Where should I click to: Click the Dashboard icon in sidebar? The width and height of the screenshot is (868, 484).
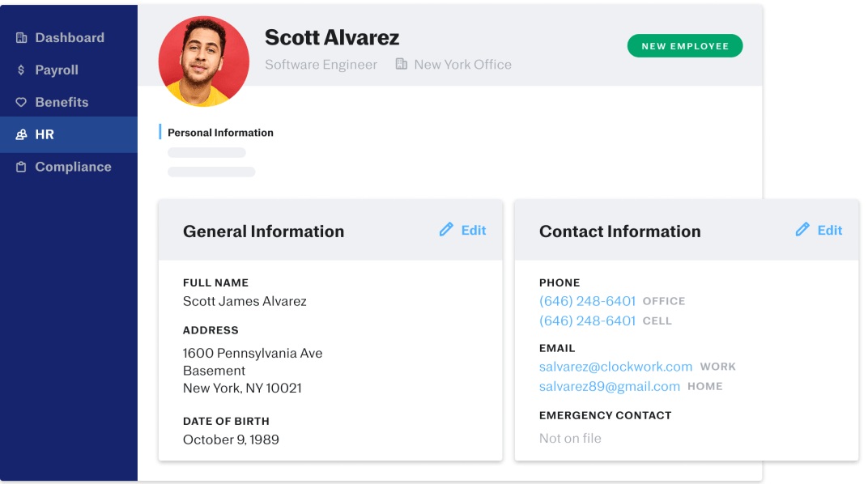click(x=22, y=38)
